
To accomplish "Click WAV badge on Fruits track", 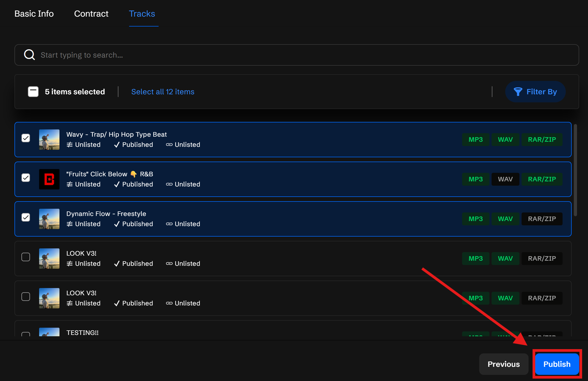I will [x=505, y=179].
